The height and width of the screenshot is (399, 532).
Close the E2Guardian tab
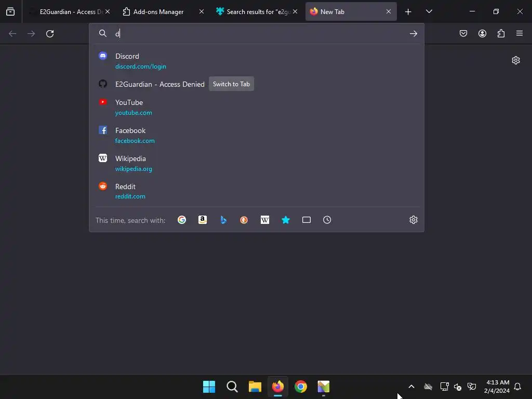coord(108,11)
